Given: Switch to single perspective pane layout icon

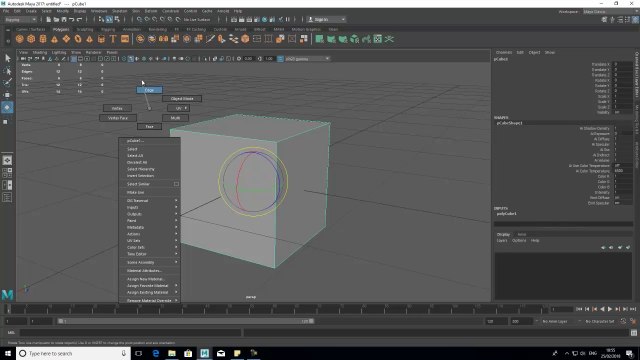Looking at the screenshot, I should tap(7, 160).
